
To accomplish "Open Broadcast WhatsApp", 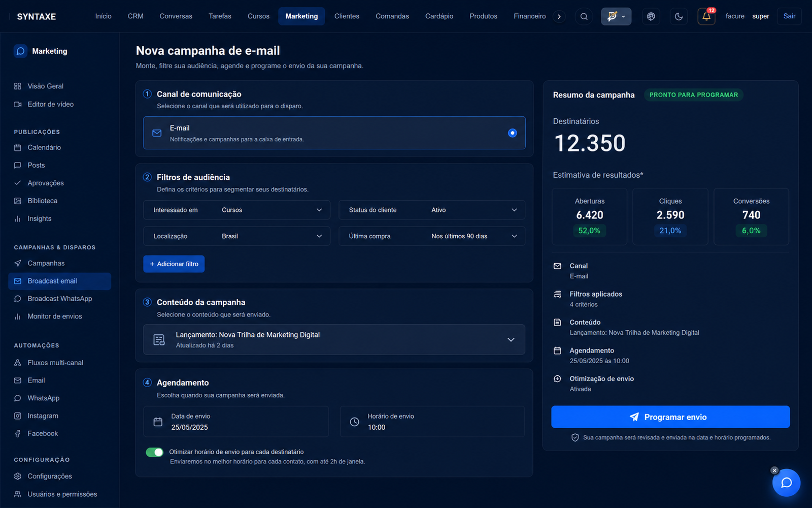I will coord(59,299).
